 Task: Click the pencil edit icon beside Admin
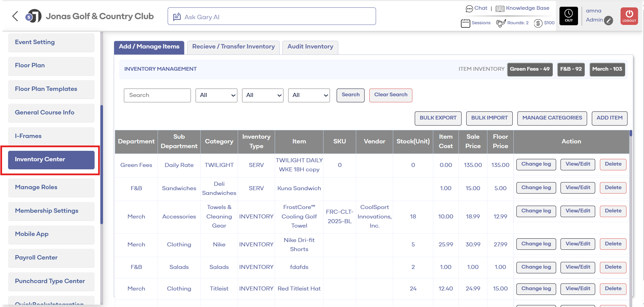click(608, 21)
